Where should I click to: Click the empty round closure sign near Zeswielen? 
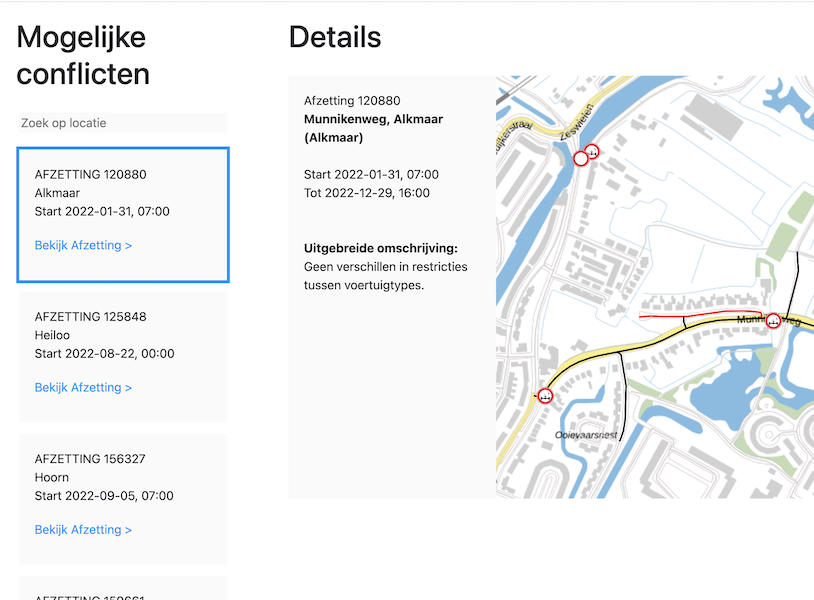coord(581,158)
